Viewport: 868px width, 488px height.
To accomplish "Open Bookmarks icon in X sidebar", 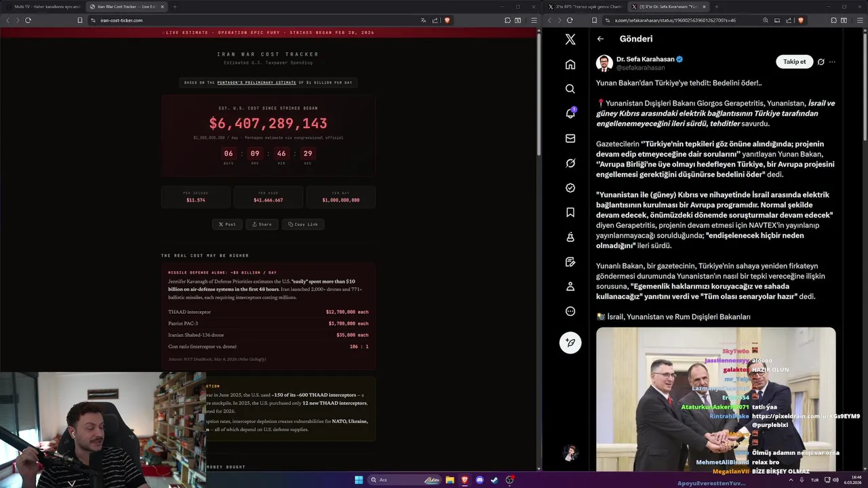I will point(570,212).
